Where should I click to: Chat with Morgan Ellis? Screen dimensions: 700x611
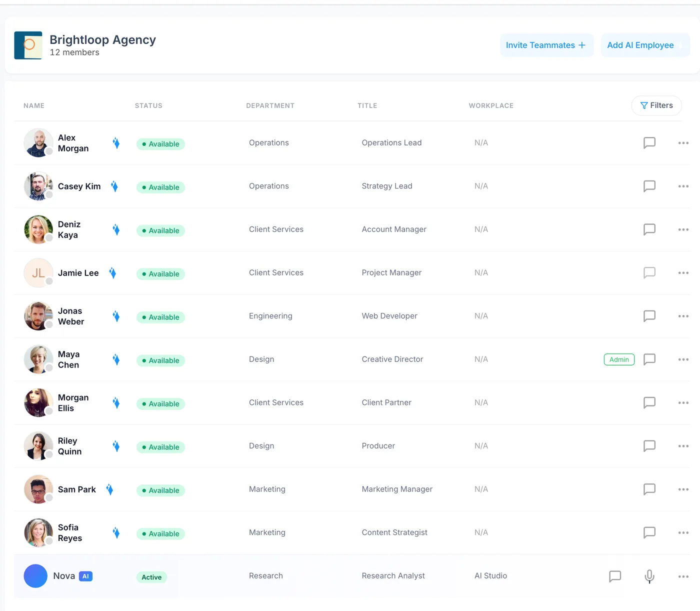[649, 402]
